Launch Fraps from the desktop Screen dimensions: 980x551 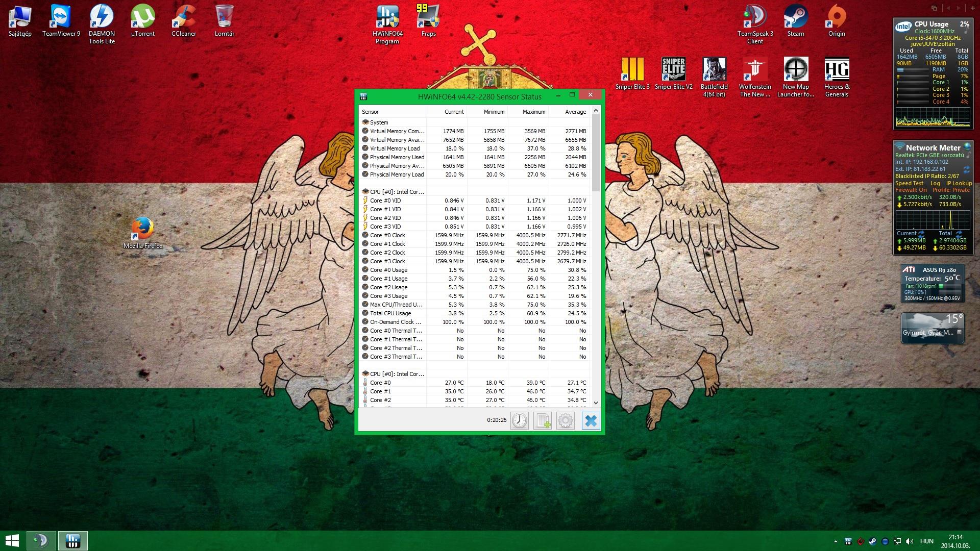(428, 21)
